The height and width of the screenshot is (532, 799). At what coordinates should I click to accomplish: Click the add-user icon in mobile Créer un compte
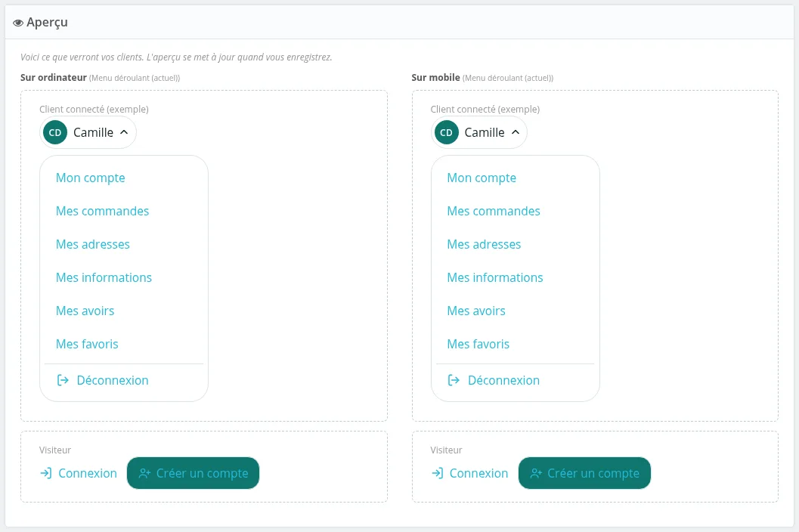pos(536,473)
